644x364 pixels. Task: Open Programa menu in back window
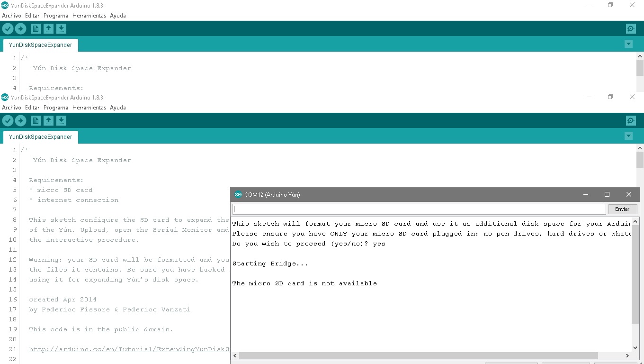coord(56,16)
